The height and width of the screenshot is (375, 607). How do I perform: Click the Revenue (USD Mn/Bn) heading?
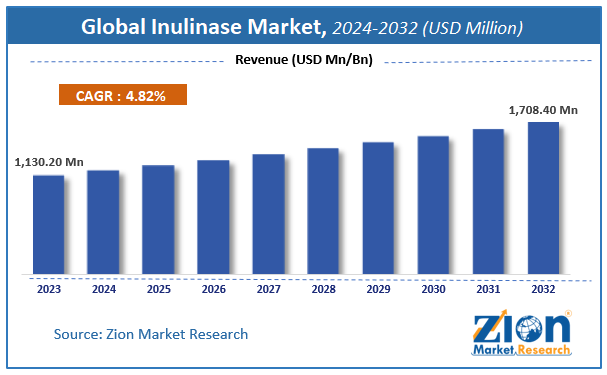click(x=304, y=60)
